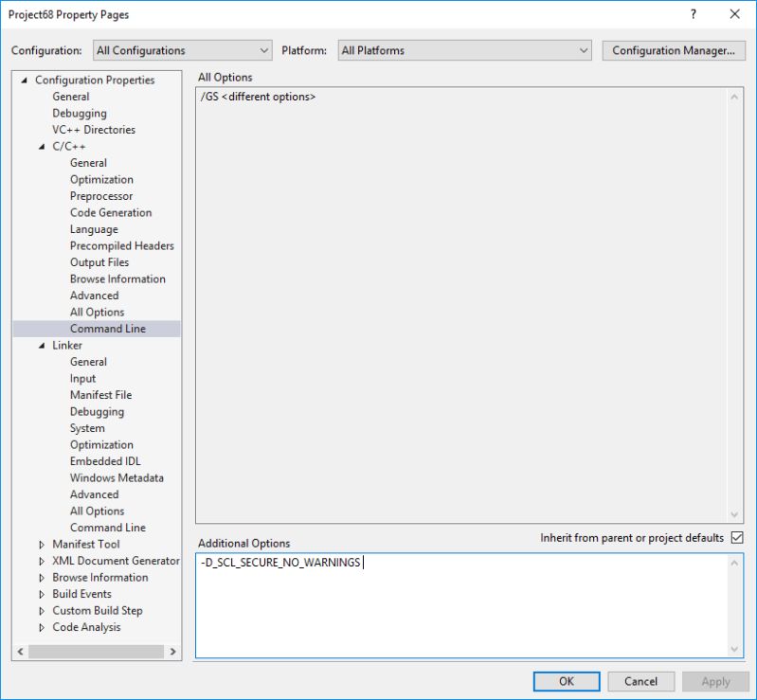
Task: Select Debugging under Linker
Action: pyautogui.click(x=97, y=412)
